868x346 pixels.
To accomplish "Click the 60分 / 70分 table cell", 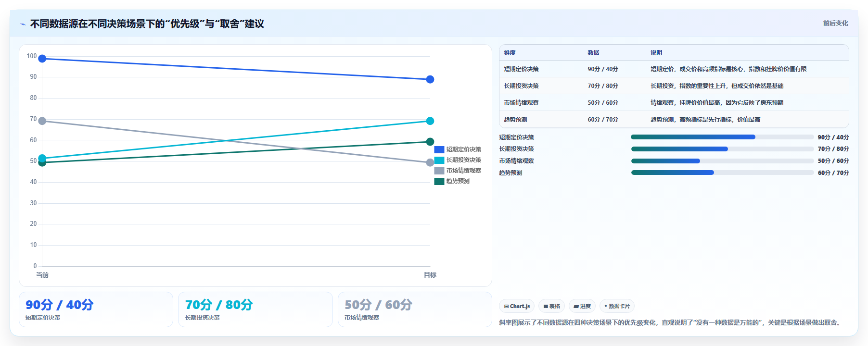I will coord(603,120).
